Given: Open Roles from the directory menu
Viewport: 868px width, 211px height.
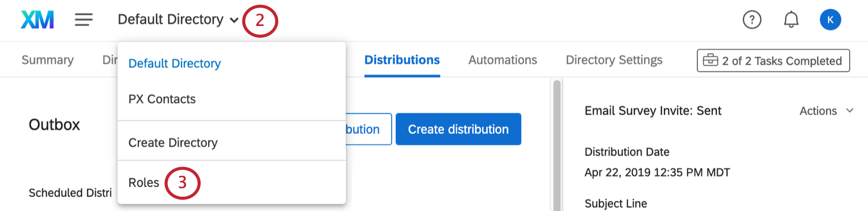Looking at the screenshot, I should pyautogui.click(x=144, y=182).
